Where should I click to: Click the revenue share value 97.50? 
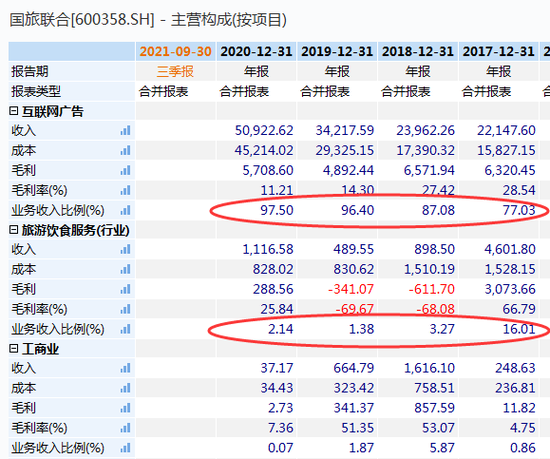(x=277, y=210)
